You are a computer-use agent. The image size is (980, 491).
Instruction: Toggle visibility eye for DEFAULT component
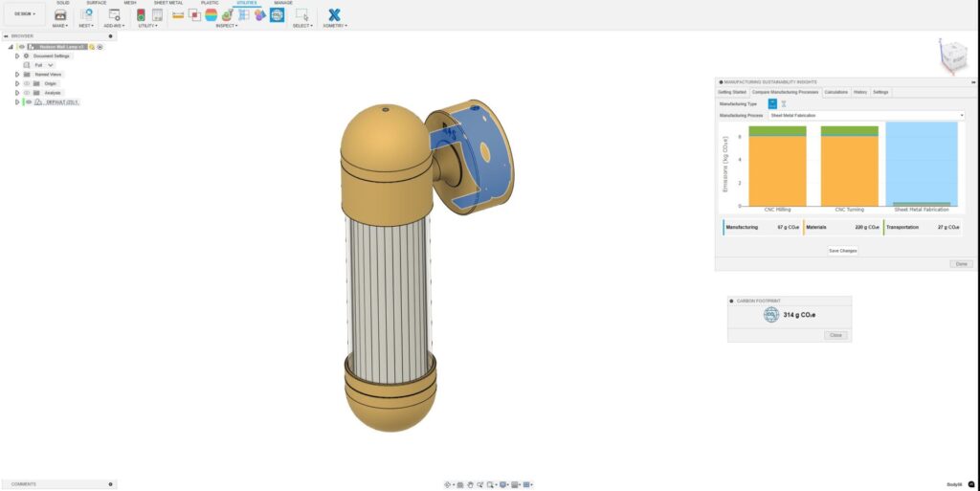tap(28, 101)
